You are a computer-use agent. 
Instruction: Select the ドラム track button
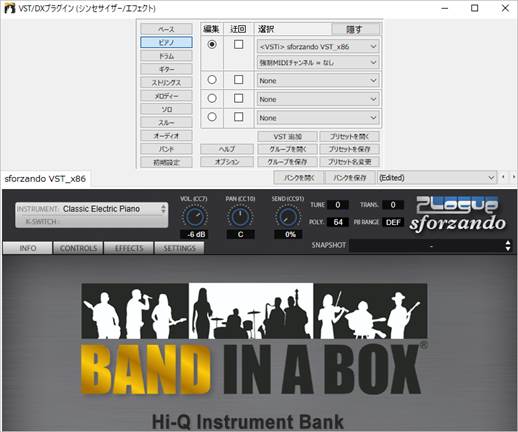166,56
